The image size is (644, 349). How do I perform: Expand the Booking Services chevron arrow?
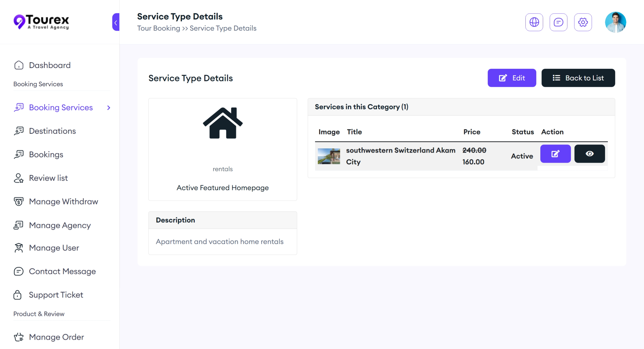click(109, 108)
